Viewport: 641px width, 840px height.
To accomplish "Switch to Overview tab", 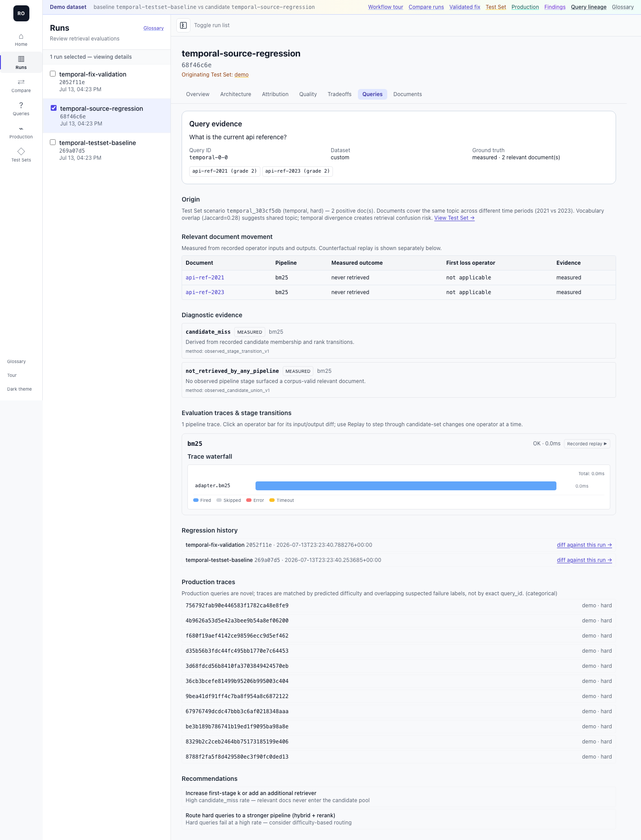I will tap(198, 94).
